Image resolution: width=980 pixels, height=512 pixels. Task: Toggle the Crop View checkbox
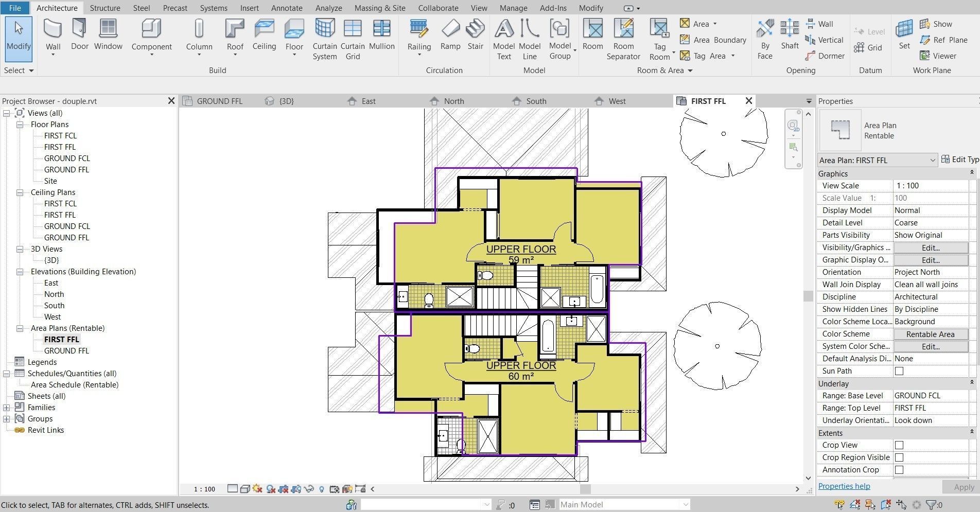pyautogui.click(x=899, y=445)
